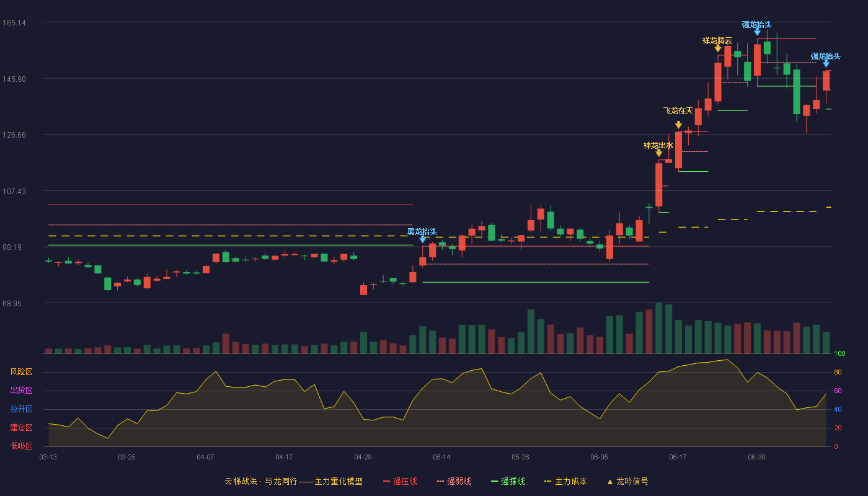Click the 建仓区 zone label

pos(21,428)
